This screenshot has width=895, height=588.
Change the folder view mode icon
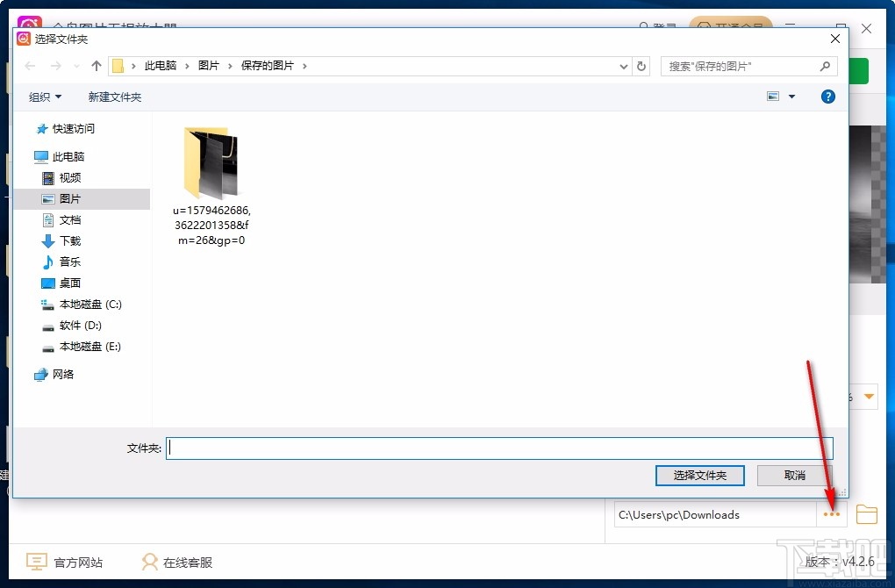click(x=774, y=97)
